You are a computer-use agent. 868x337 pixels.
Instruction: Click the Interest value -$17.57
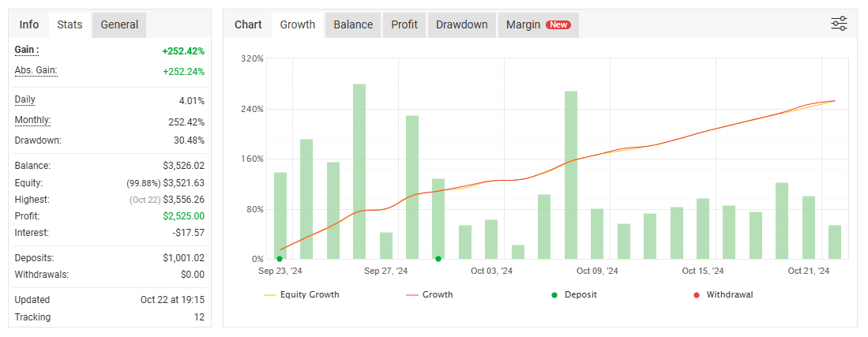[x=189, y=233]
